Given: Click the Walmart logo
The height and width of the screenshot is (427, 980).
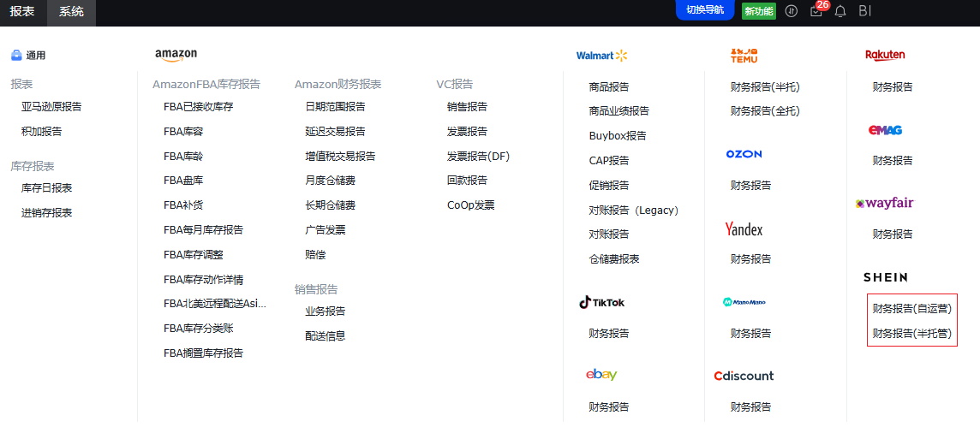Looking at the screenshot, I should pos(602,56).
